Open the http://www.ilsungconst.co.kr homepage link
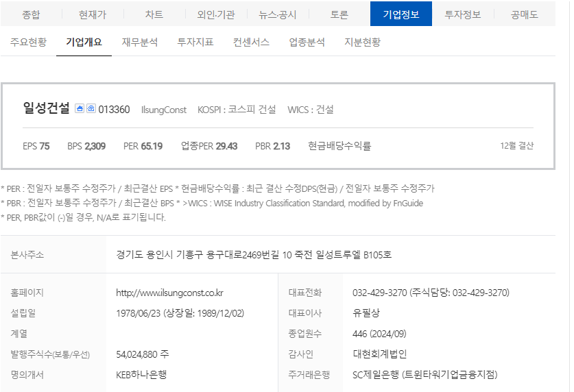The image size is (574, 392). [x=169, y=293]
